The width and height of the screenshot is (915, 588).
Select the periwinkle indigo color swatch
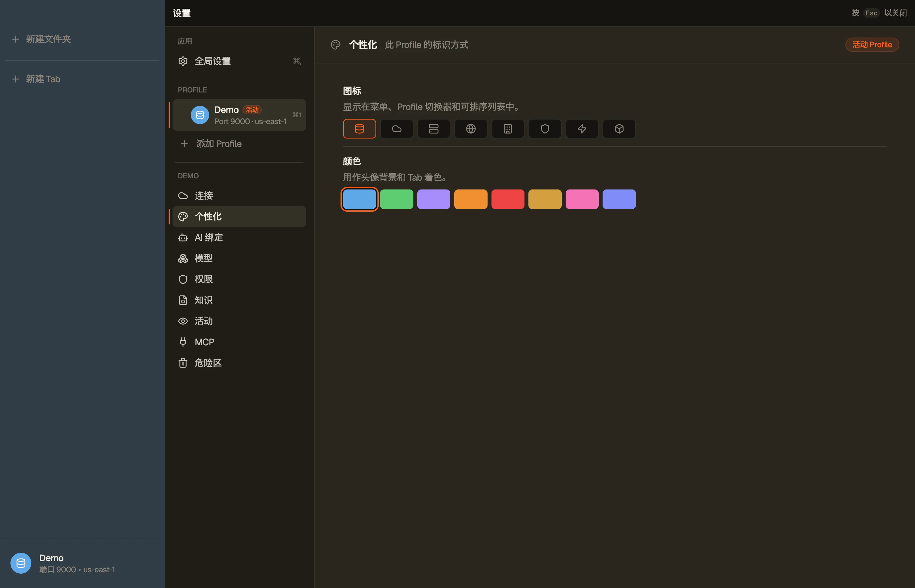[x=619, y=199]
